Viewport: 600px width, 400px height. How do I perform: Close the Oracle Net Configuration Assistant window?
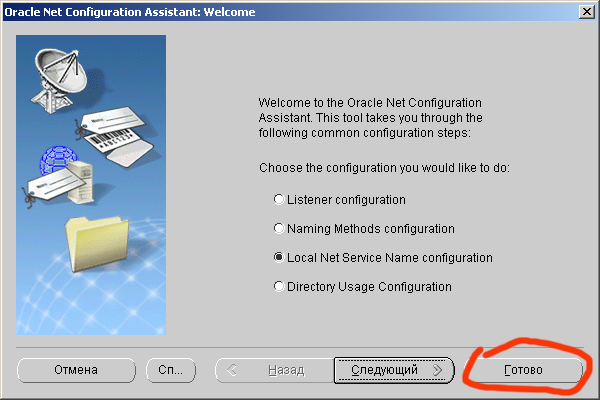click(x=587, y=12)
